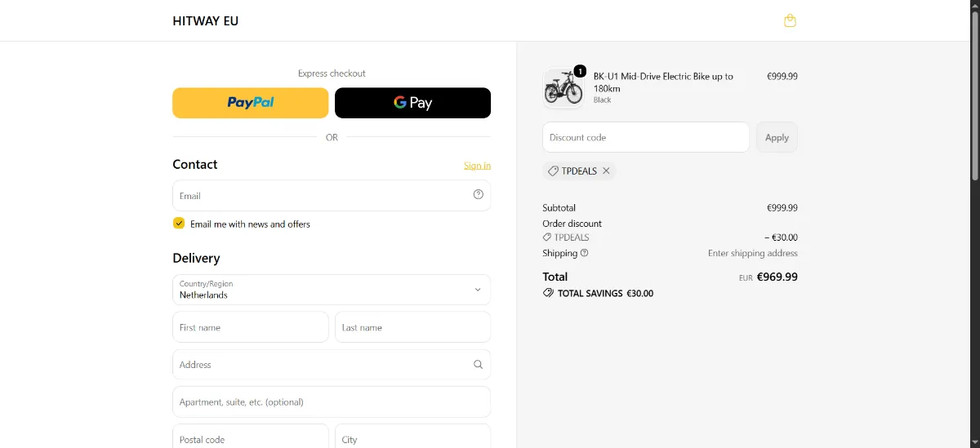The height and width of the screenshot is (448, 980).
Task: Click the − €30.00 discount amount
Action: (x=781, y=237)
